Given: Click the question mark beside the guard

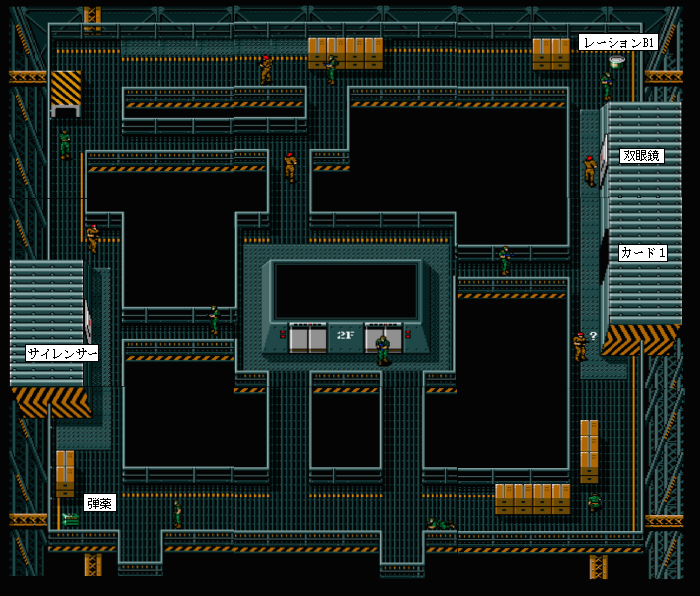Looking at the screenshot, I should pyautogui.click(x=594, y=336).
